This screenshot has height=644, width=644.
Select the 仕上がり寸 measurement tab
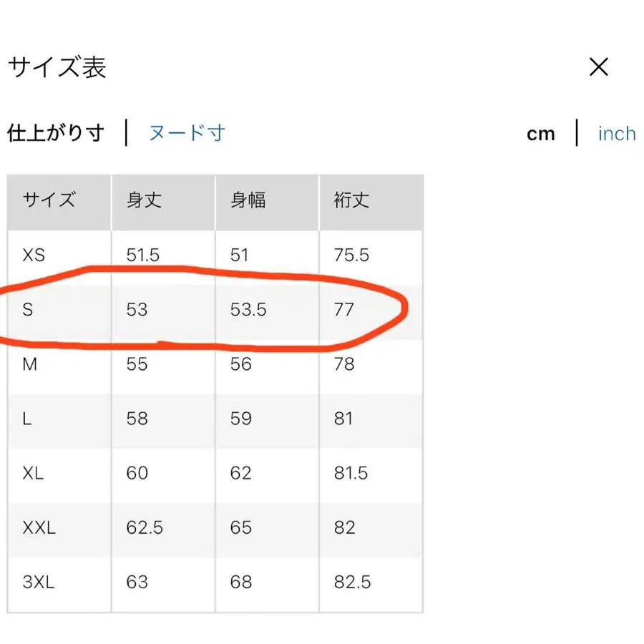(x=55, y=132)
